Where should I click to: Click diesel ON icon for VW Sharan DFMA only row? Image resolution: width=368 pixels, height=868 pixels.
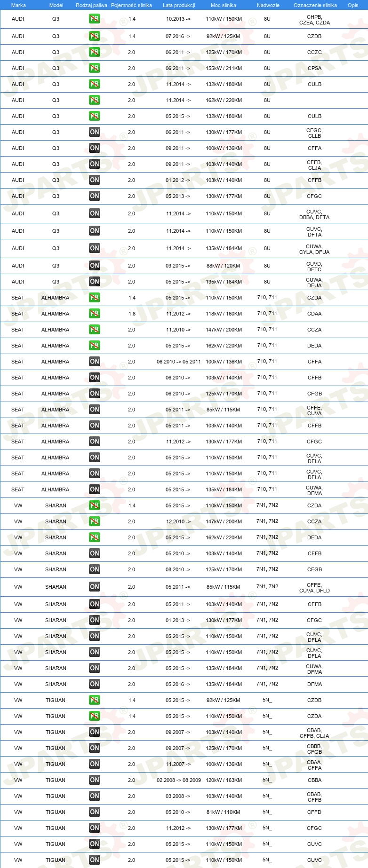pyautogui.click(x=95, y=684)
